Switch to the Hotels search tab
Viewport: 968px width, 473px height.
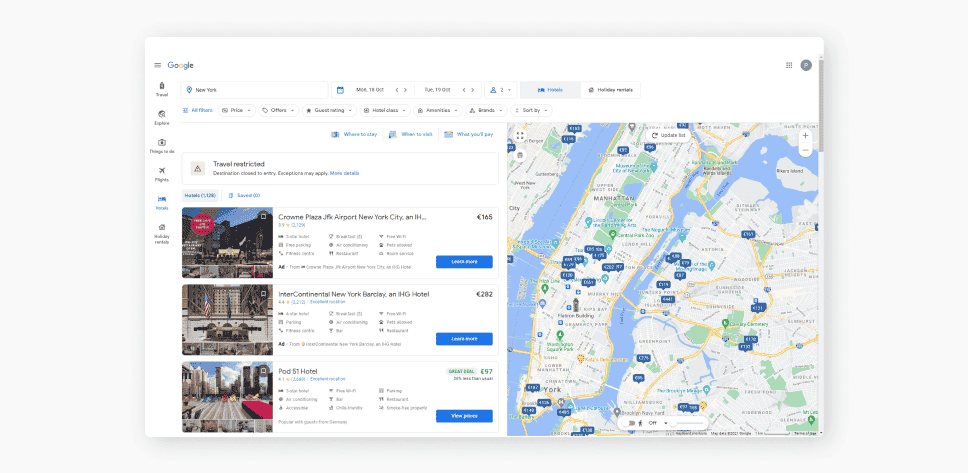550,90
